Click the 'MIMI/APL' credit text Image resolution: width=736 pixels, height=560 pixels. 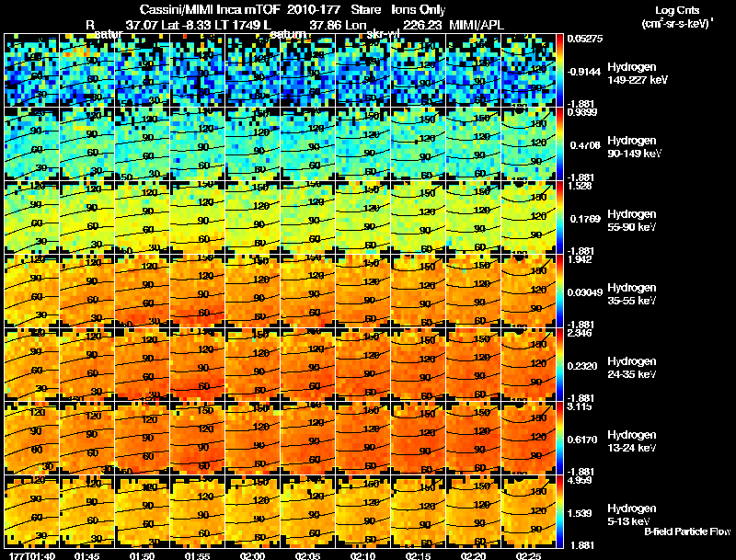click(477, 25)
